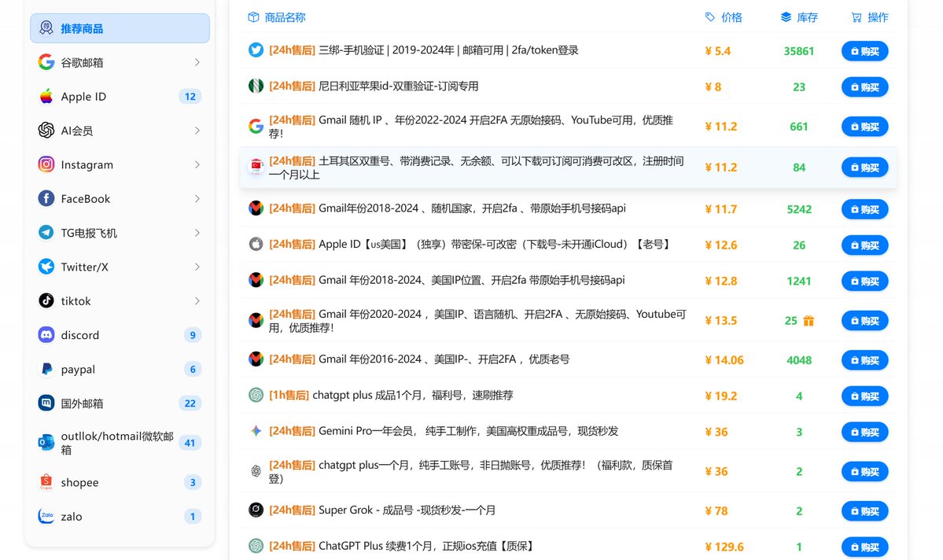Viewport: 943px width, 560px height.
Task: Select the 推荐商品 sidebar category
Action: pos(120,28)
